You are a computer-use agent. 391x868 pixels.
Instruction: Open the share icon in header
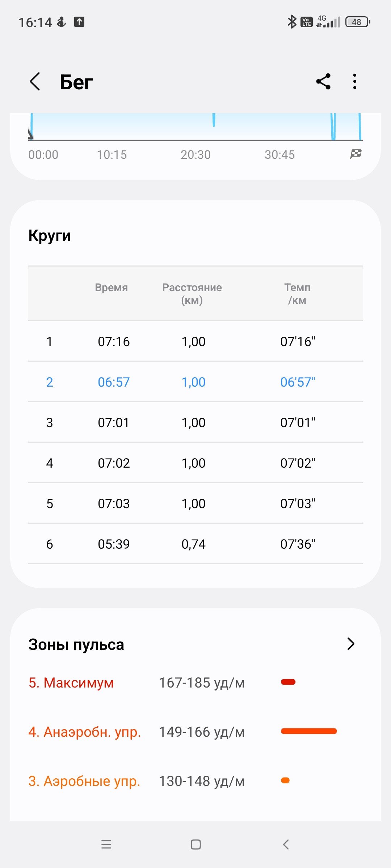[x=323, y=81]
